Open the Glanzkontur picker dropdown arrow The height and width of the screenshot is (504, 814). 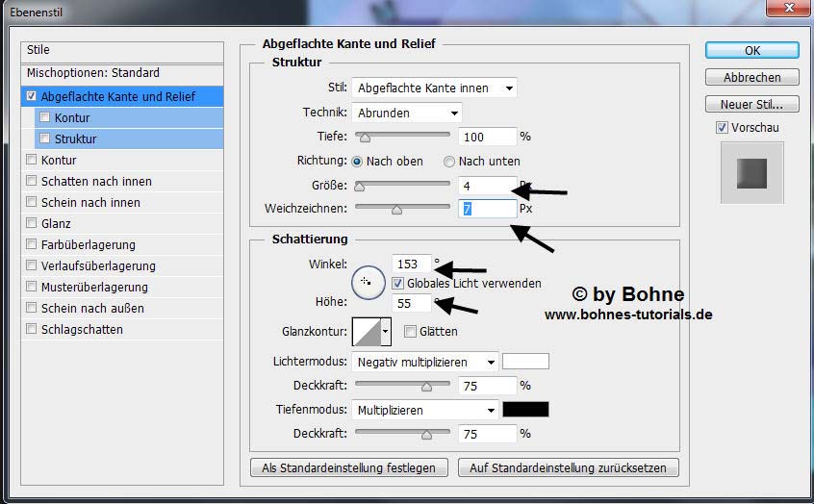click(386, 332)
